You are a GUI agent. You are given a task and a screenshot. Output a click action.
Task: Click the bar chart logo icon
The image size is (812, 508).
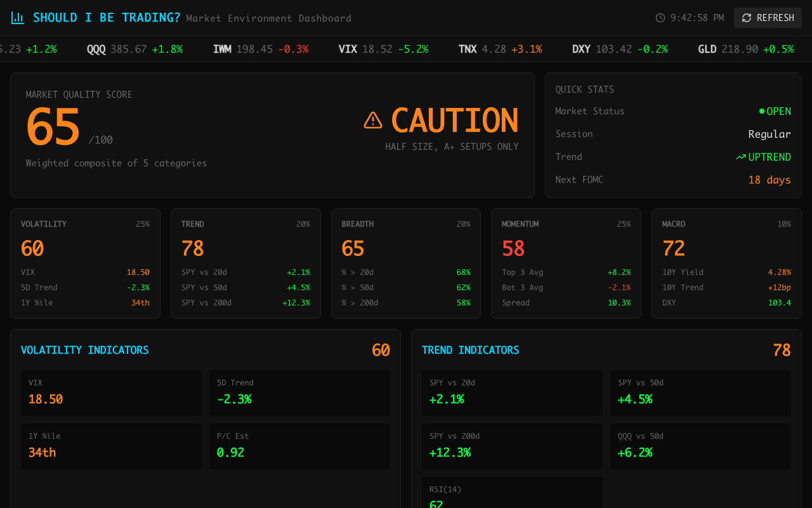[x=18, y=18]
